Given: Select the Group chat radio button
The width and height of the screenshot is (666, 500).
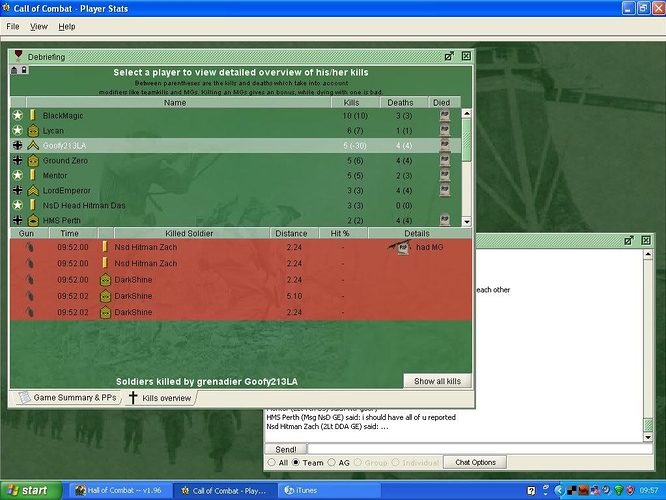Looking at the screenshot, I should 358,462.
